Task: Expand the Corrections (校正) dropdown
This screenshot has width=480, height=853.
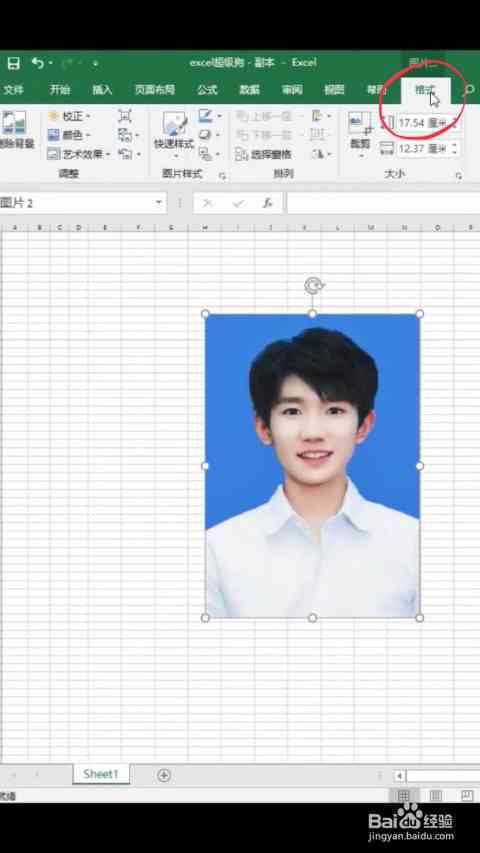Action: 69,116
